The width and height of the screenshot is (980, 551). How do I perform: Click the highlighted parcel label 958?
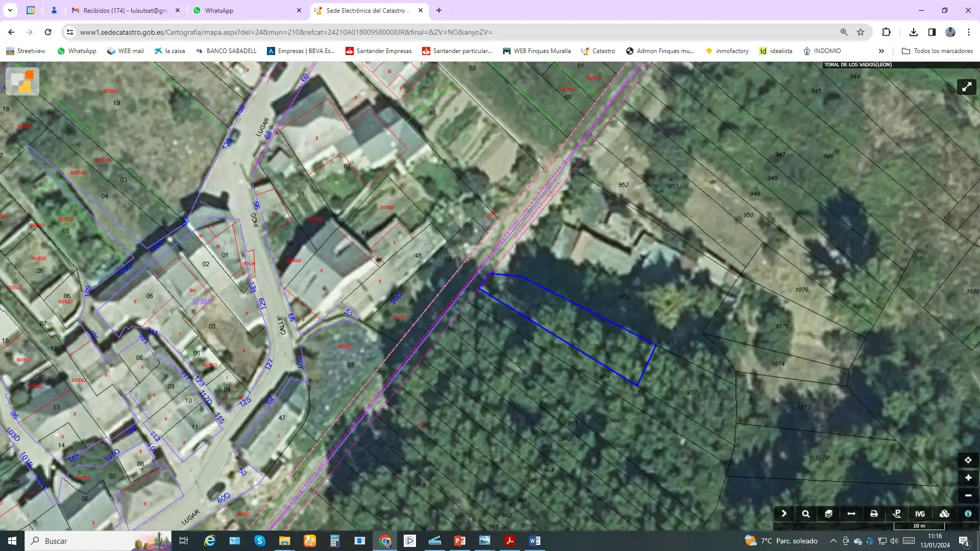(574, 325)
